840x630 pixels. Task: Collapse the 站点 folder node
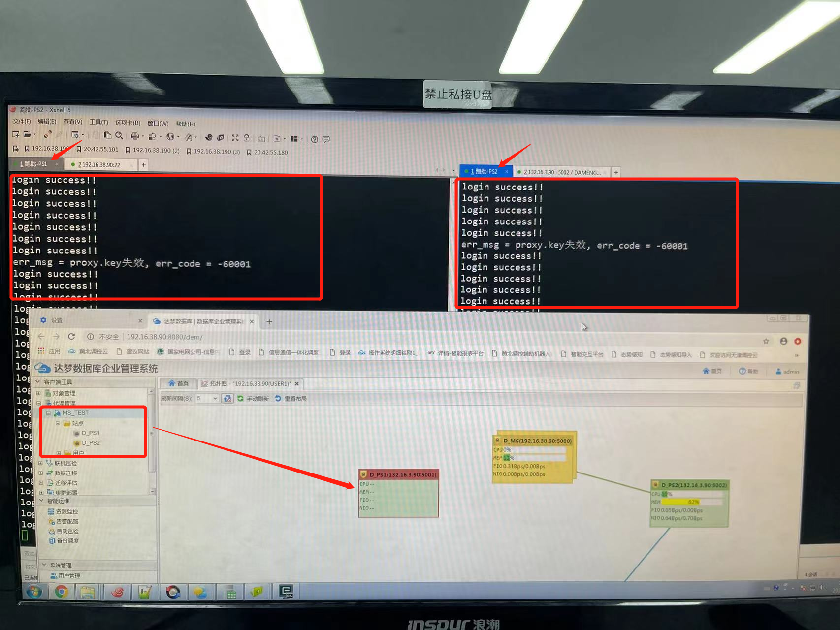[58, 423]
